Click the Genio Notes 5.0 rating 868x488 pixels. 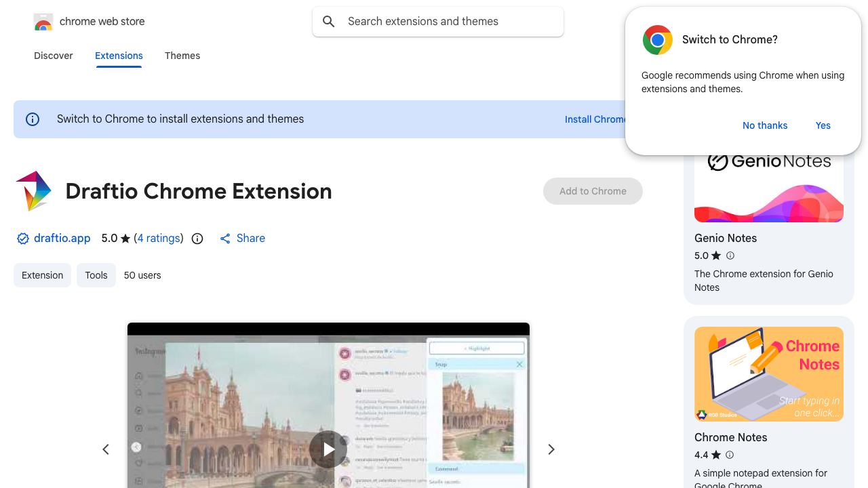pyautogui.click(x=707, y=256)
